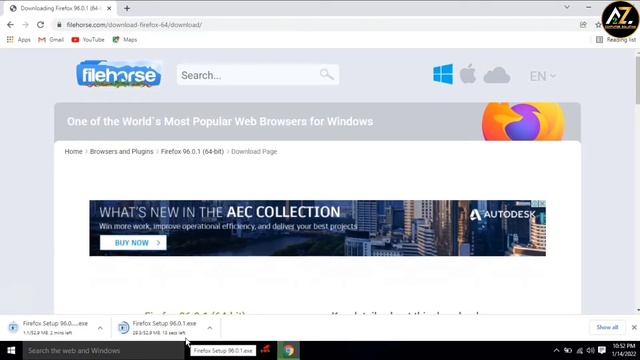Image resolution: width=640 pixels, height=360 pixels.
Task: Click banner text One of the World's Most Popular
Action: (220, 122)
